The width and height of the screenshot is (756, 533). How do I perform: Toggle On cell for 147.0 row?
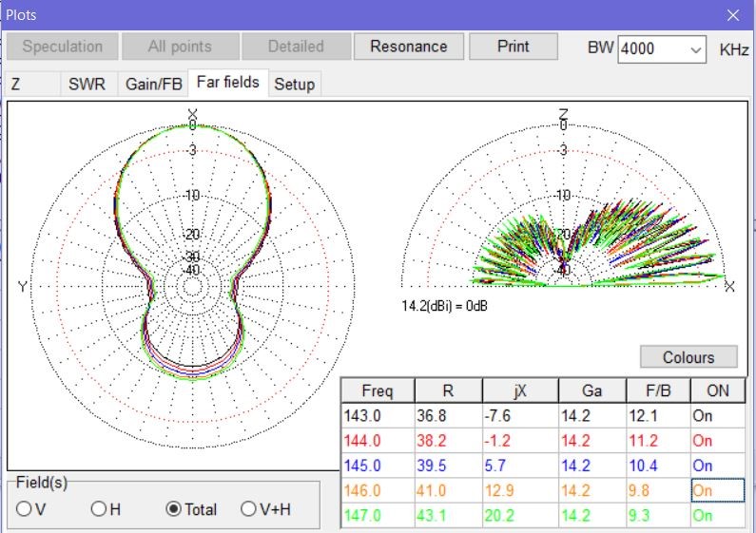(718, 516)
